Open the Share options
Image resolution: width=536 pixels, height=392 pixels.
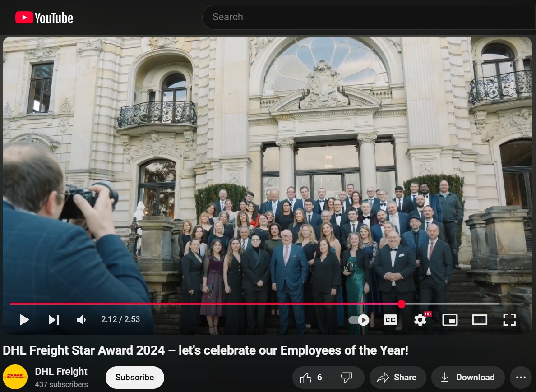point(397,378)
